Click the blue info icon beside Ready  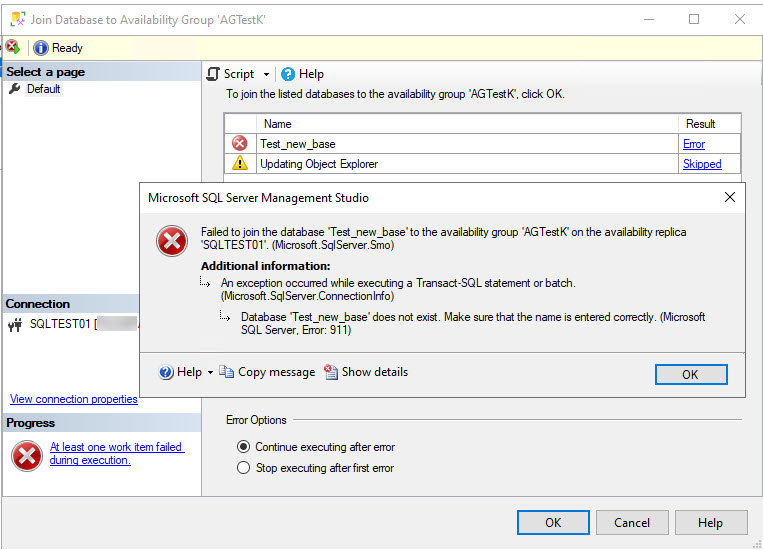[x=41, y=47]
